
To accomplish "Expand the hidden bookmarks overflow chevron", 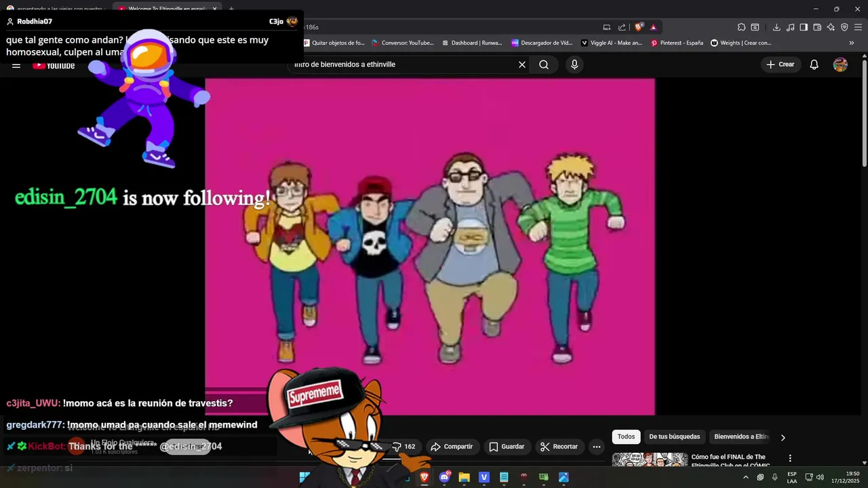I will pyautogui.click(x=852, y=43).
